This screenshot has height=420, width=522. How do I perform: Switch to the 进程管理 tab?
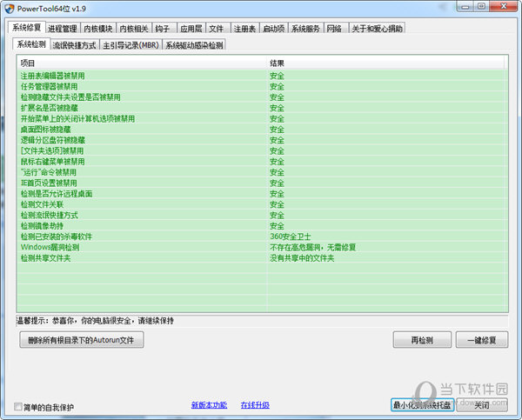tap(63, 29)
